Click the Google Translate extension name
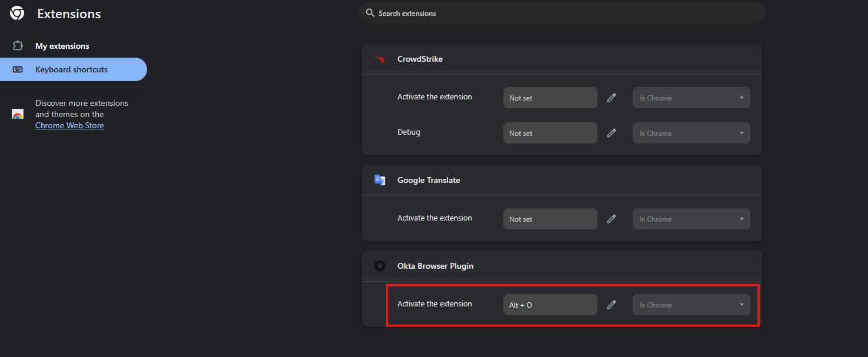 click(x=429, y=180)
